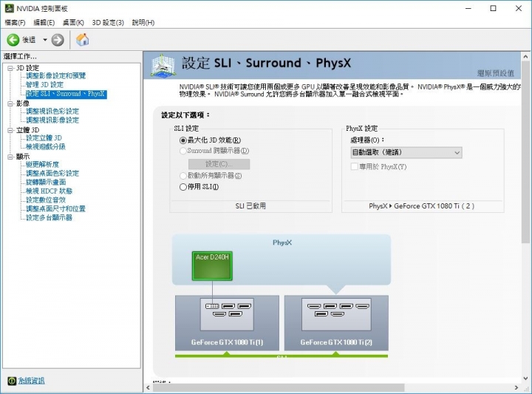Click the scroll right arrow
Viewport: 532px width, 394px height.
tap(516, 387)
